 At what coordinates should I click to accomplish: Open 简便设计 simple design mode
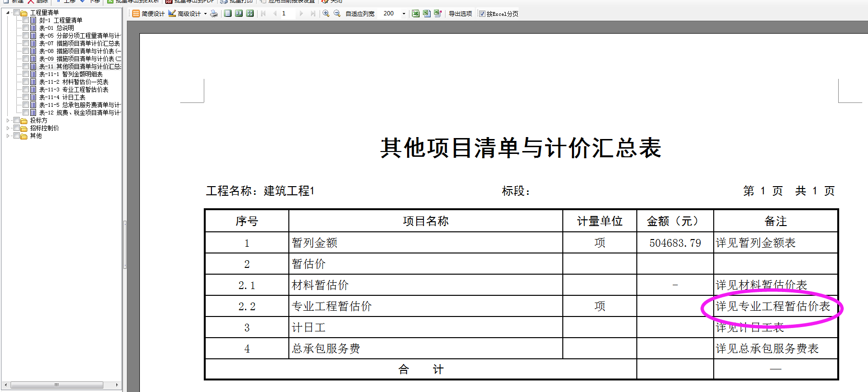tap(149, 13)
